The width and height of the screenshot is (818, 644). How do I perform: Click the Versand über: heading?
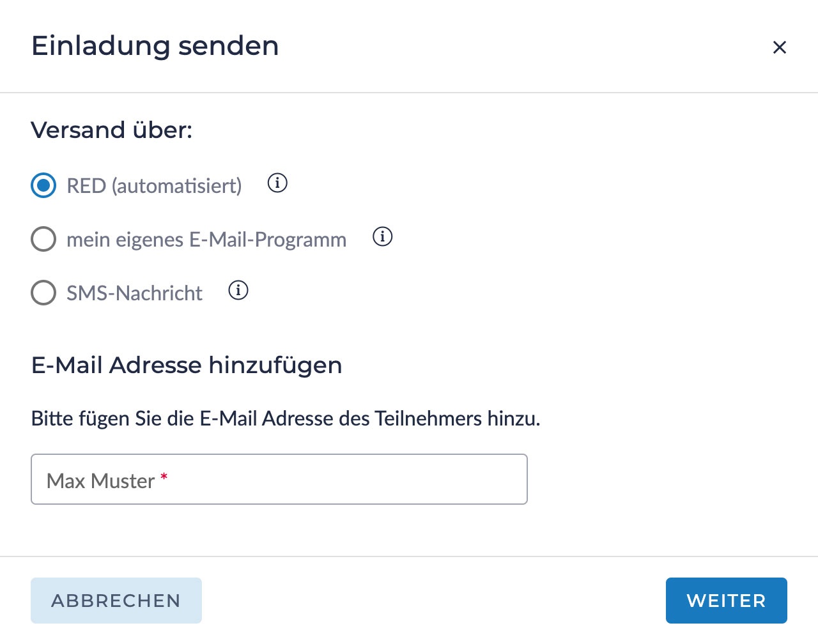(112, 130)
